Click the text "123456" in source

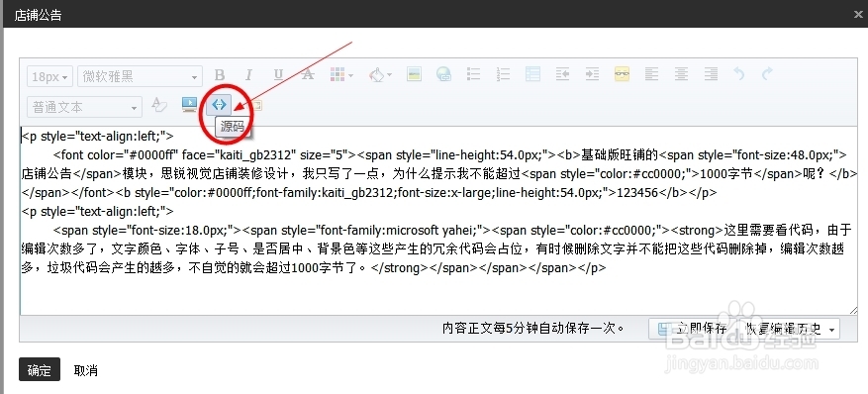click(637, 193)
